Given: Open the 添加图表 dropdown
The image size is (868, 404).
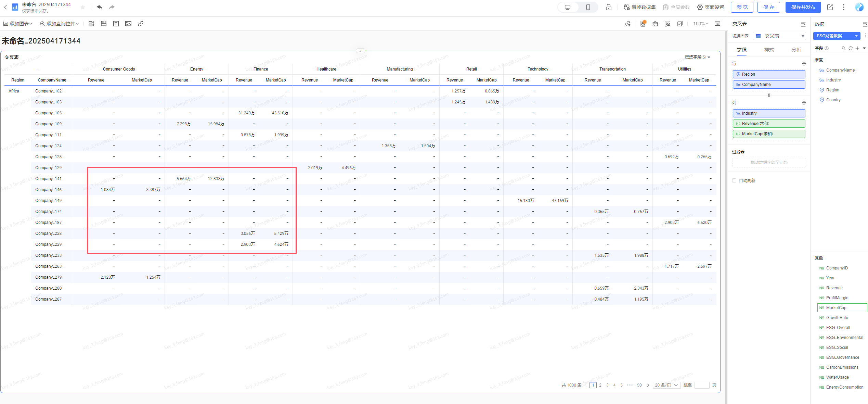Looking at the screenshot, I should [x=18, y=24].
